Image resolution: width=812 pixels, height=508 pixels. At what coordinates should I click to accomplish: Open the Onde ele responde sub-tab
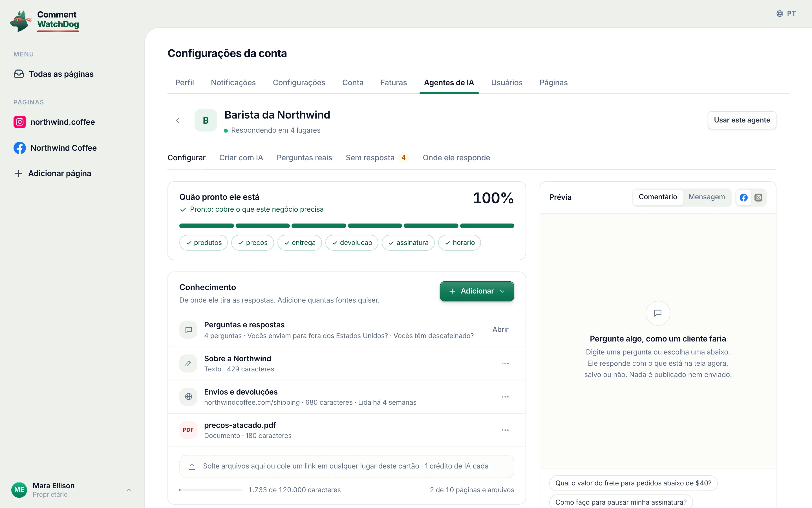point(456,158)
